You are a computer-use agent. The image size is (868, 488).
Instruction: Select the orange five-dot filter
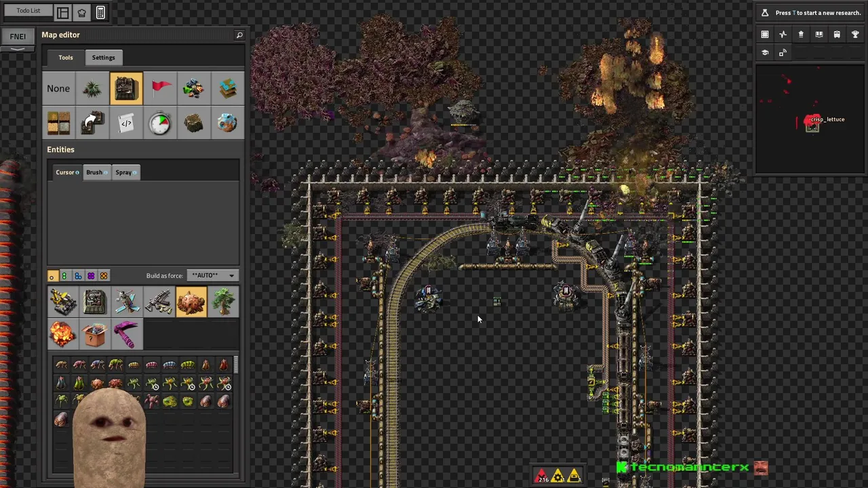pos(104,276)
